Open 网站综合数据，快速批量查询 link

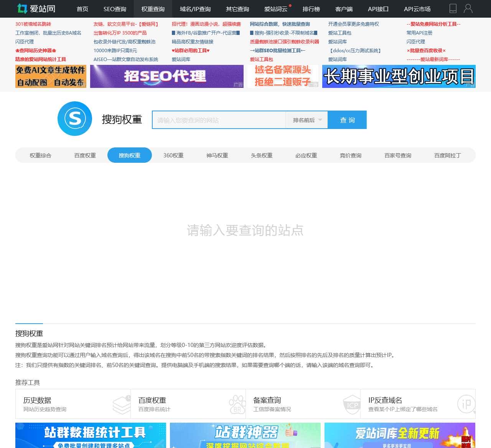click(x=280, y=24)
